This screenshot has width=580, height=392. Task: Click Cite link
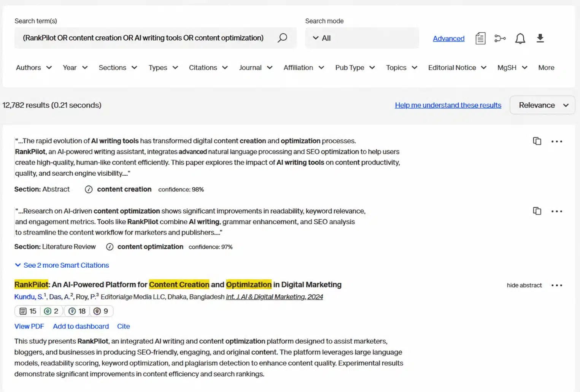123,326
